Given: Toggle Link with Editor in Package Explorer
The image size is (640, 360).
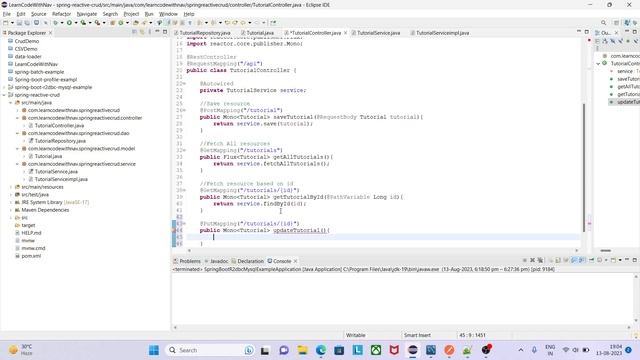Looking at the screenshot, I should [142, 32].
